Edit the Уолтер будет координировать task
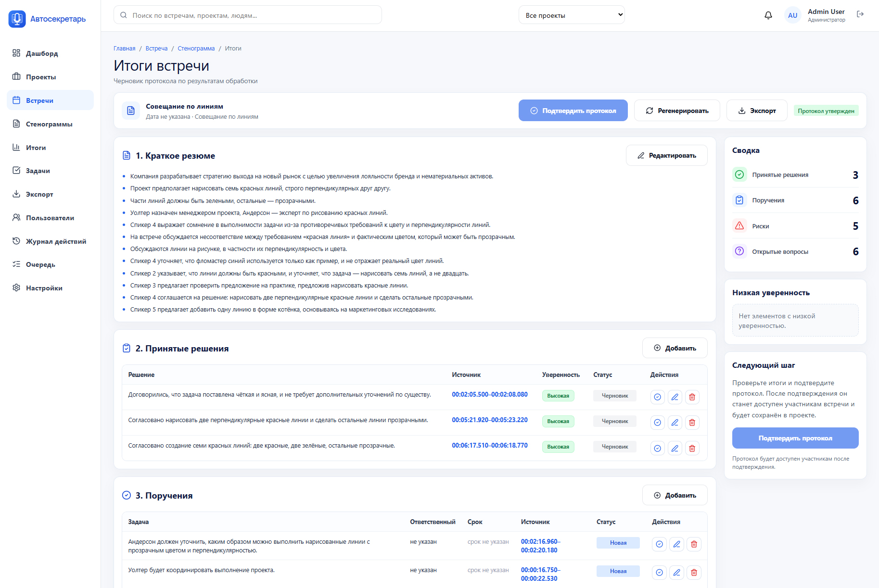Viewport: 879px width, 588px height. (676, 573)
